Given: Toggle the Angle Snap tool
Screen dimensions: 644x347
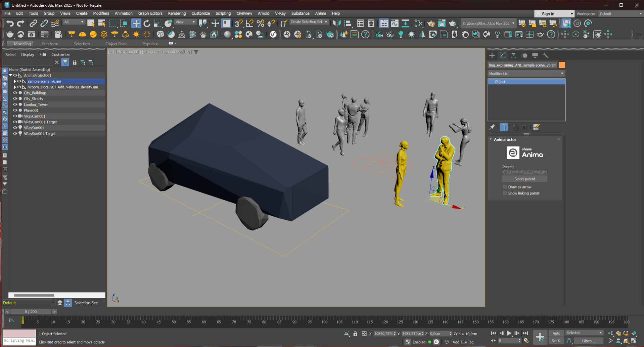Looking at the screenshot, I should pos(249,23).
